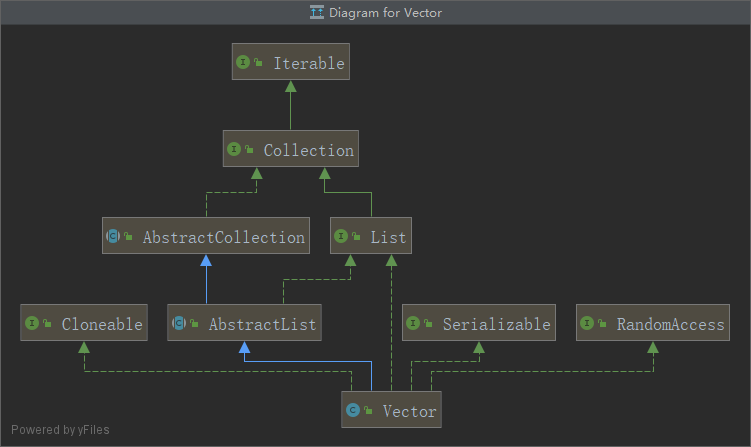Click the visibility lock icon on Iterable

point(258,62)
